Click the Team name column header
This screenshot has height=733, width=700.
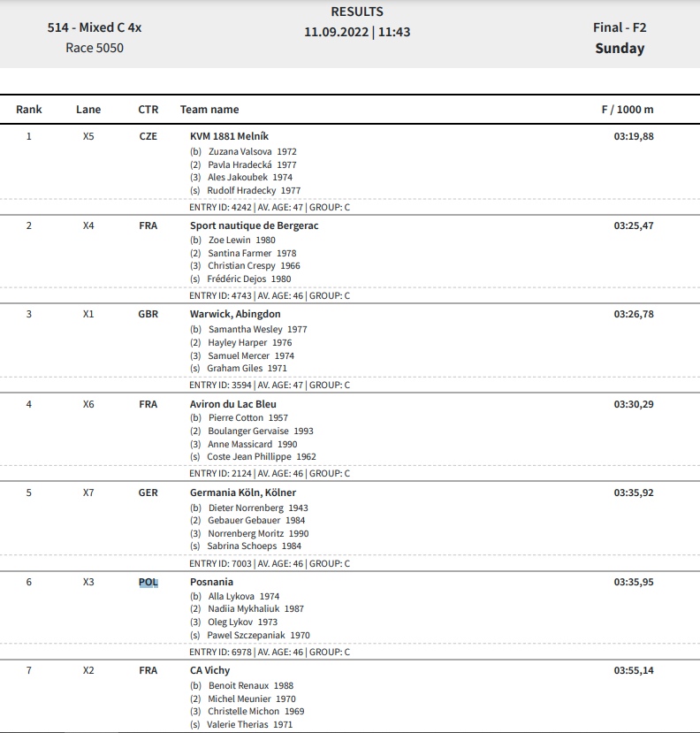[209, 110]
